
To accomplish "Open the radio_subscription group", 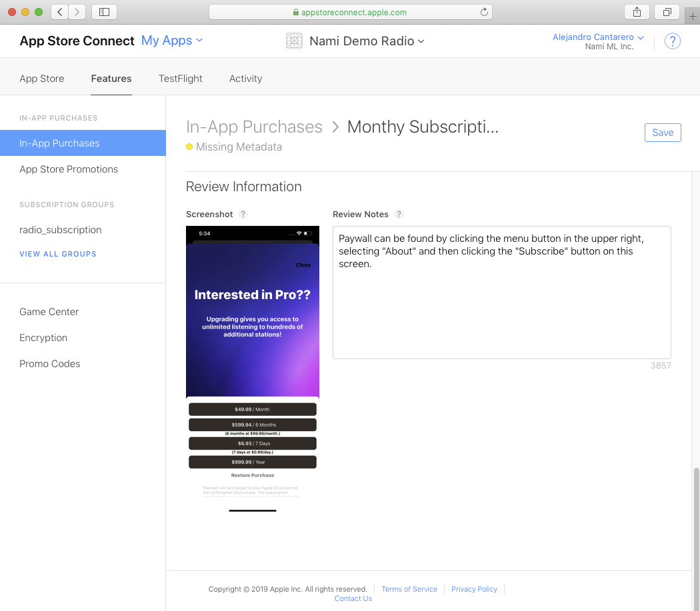I will [x=60, y=230].
